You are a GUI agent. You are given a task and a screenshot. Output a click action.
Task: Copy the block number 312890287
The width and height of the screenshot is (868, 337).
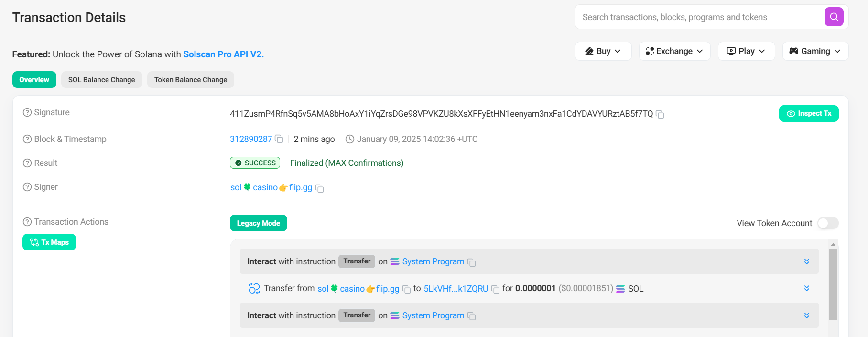pyautogui.click(x=280, y=139)
